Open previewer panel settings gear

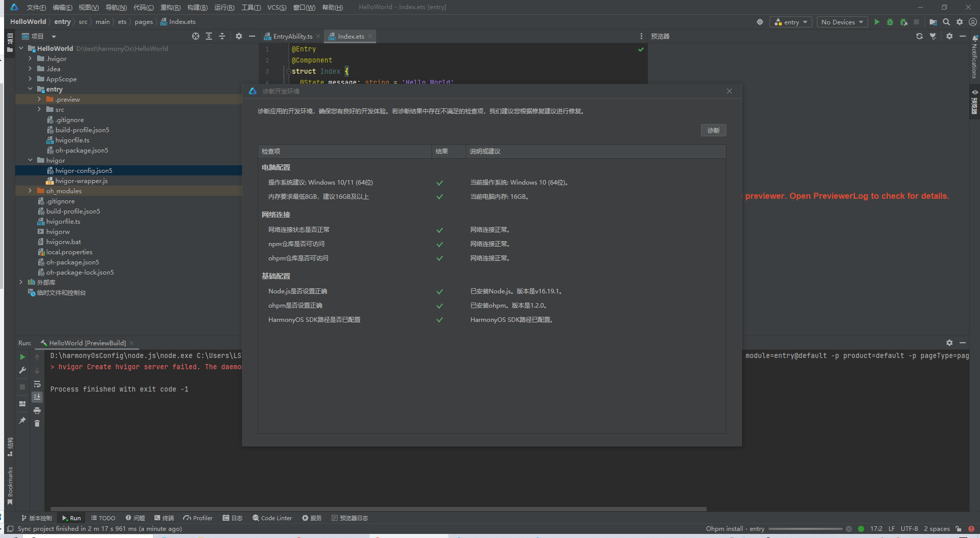click(x=950, y=36)
